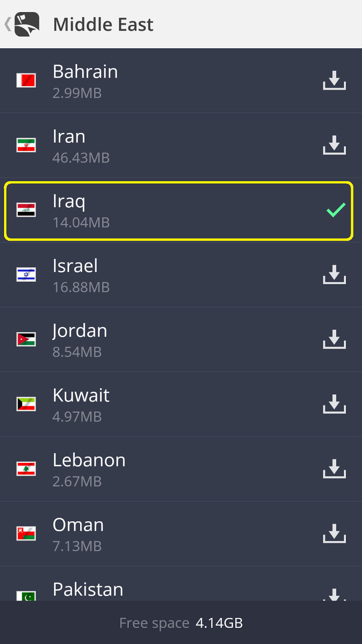Viewport: 362px width, 644px height.
Task: Download the Oman map
Action: (334, 534)
